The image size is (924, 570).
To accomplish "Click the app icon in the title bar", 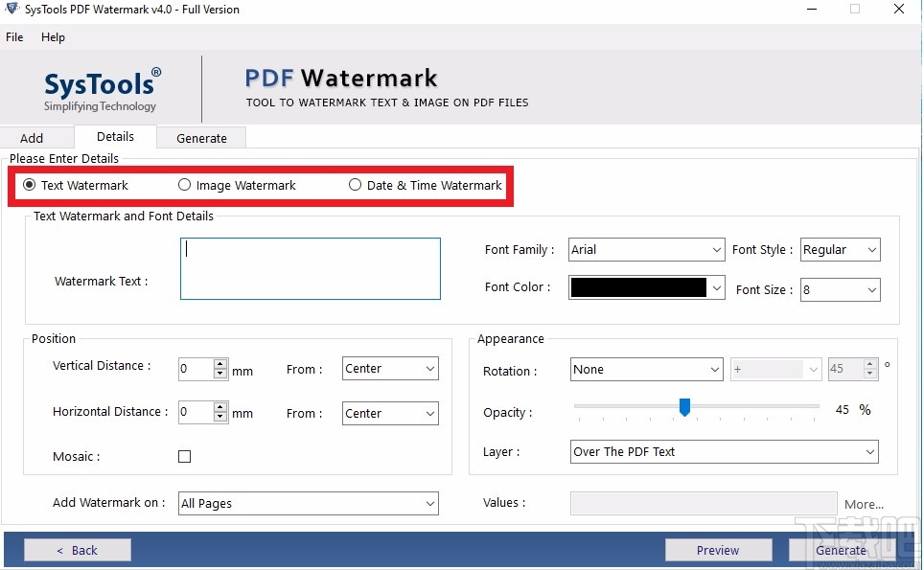I will click(x=11, y=9).
